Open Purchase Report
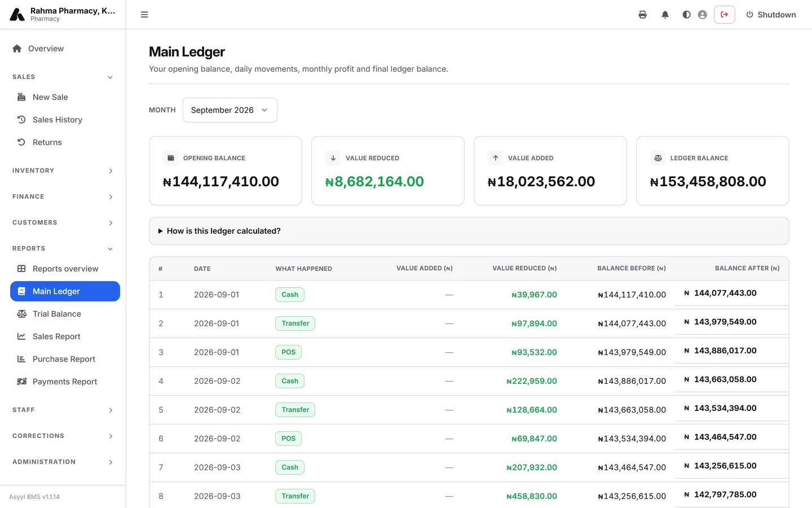The image size is (812, 508). [x=65, y=359]
